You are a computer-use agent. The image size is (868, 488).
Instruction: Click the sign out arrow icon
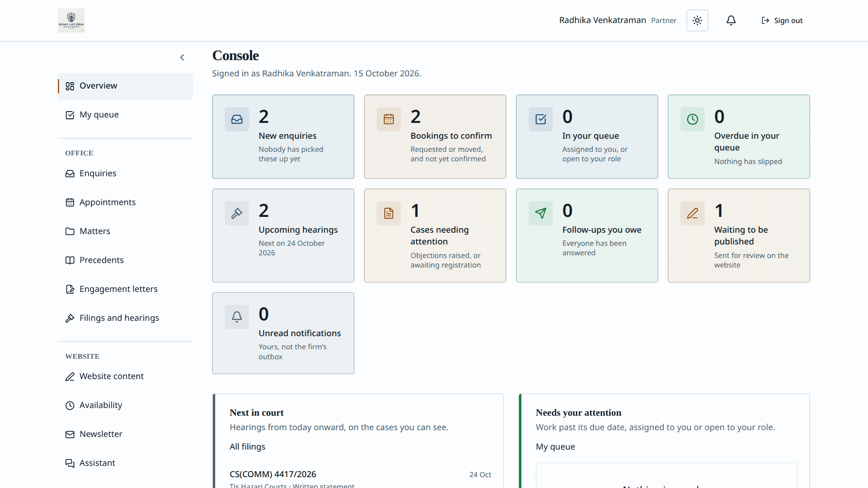(x=765, y=20)
